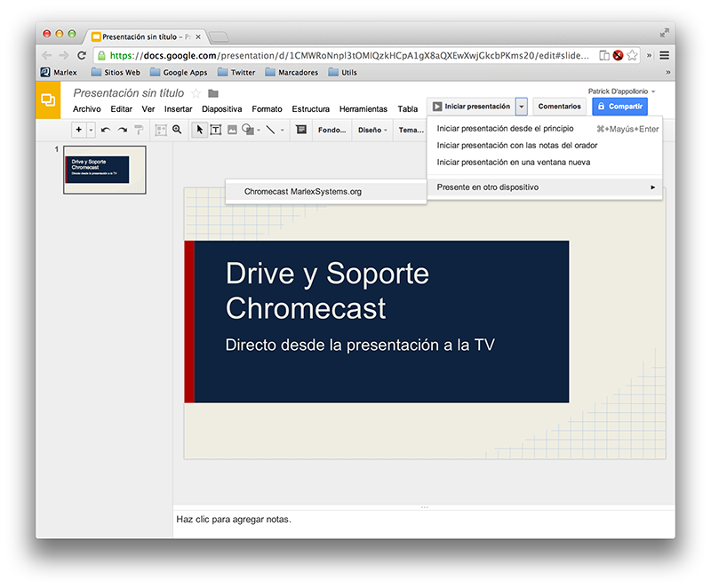Screen dimensions: 711x588
Task: Open the Diapositiva menu
Action: (x=221, y=109)
